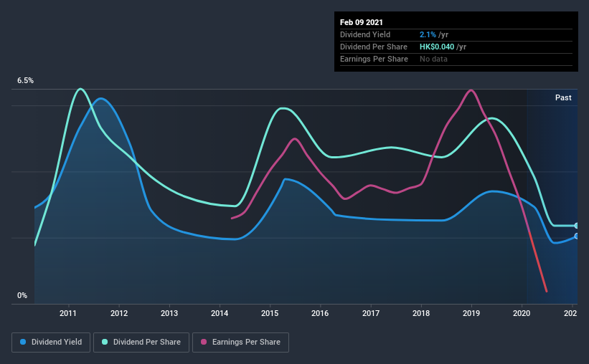Select the 2019 x-axis label
589x364 pixels.
pos(471,313)
